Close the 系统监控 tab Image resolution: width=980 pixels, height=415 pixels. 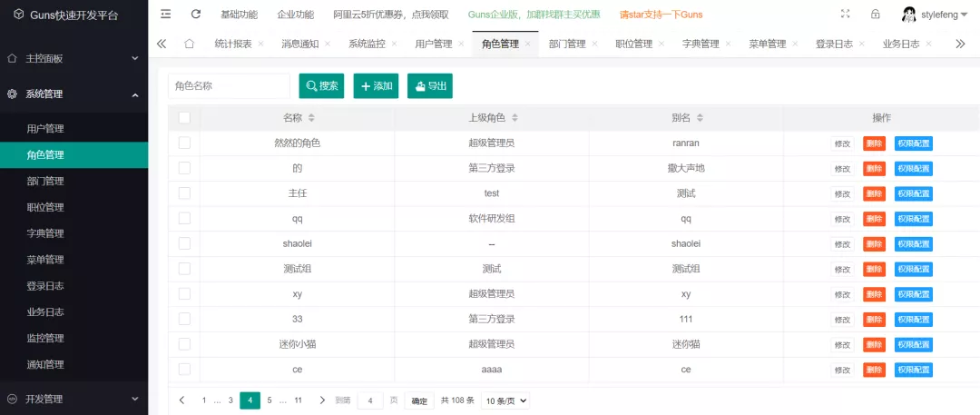pos(395,44)
